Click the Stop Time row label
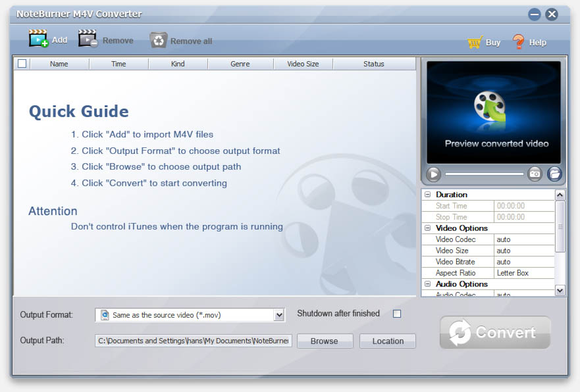The image size is (580, 392). [451, 217]
